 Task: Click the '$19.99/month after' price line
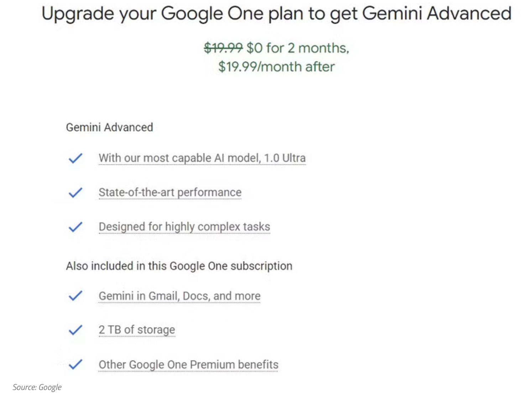276,67
